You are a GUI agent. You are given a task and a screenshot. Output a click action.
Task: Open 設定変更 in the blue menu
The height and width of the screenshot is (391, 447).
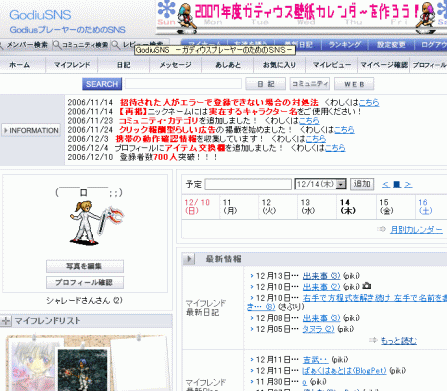point(391,44)
